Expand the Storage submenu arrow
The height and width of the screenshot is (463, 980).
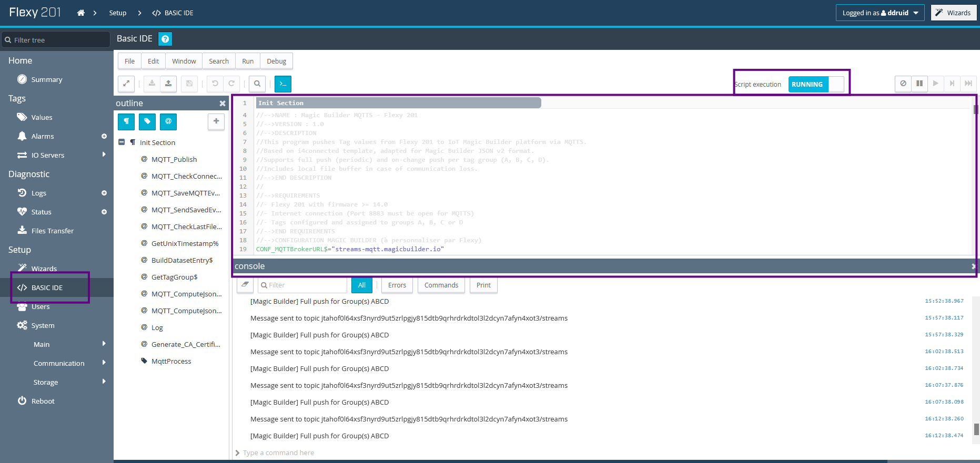(104, 382)
